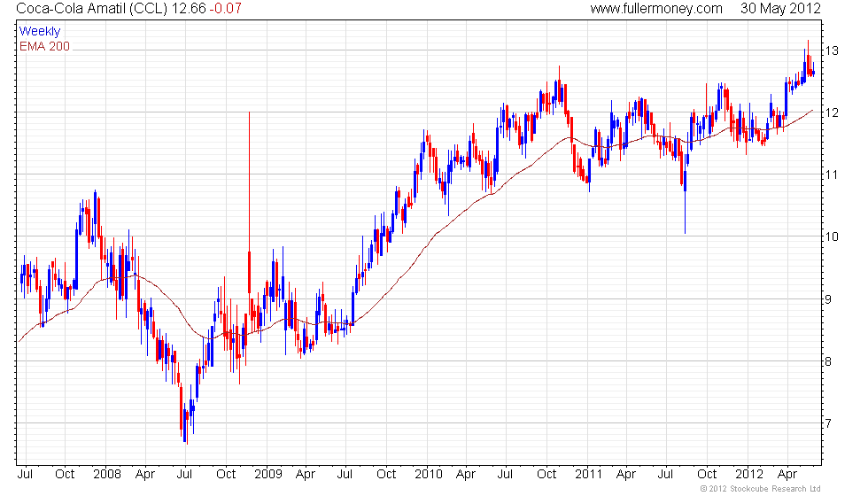Click the 30 May 2012 date text
Image resolution: width=868 pixels, height=496 pixels.
[780, 8]
